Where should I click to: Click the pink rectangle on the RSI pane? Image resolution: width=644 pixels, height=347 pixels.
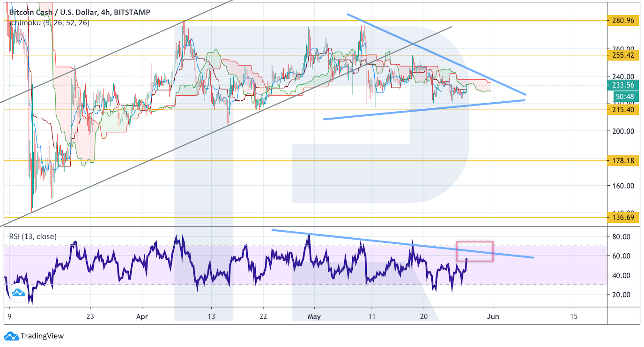tap(474, 251)
